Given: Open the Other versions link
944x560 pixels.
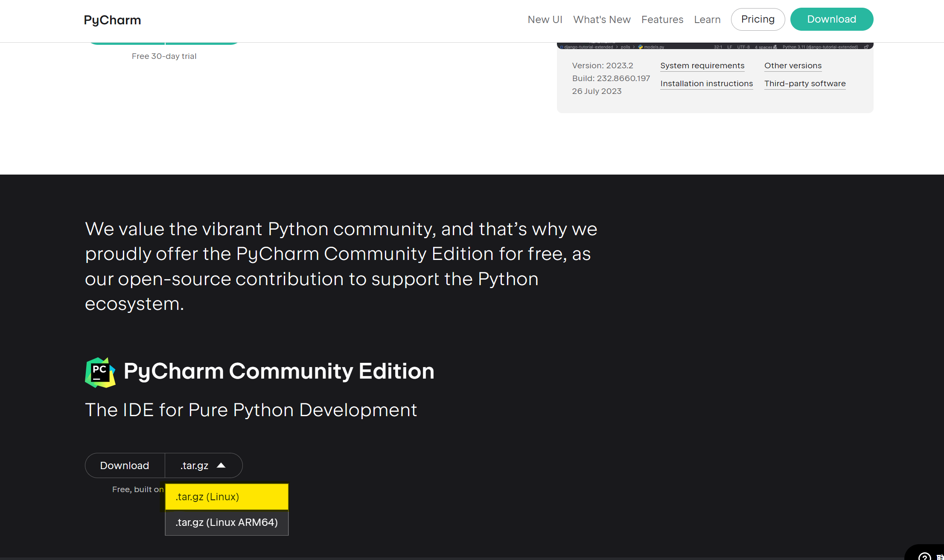Looking at the screenshot, I should [793, 65].
